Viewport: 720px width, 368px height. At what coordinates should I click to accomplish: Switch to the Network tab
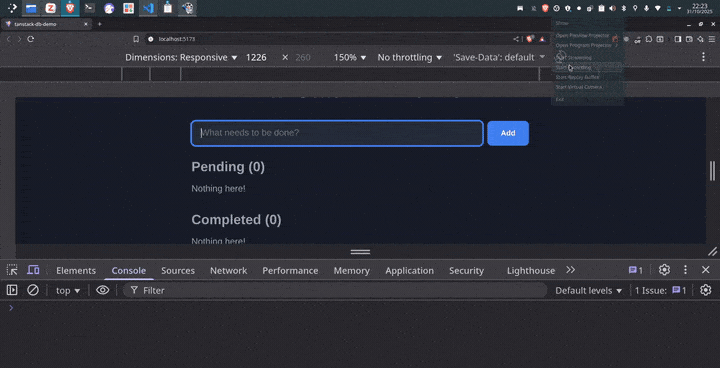(x=229, y=271)
